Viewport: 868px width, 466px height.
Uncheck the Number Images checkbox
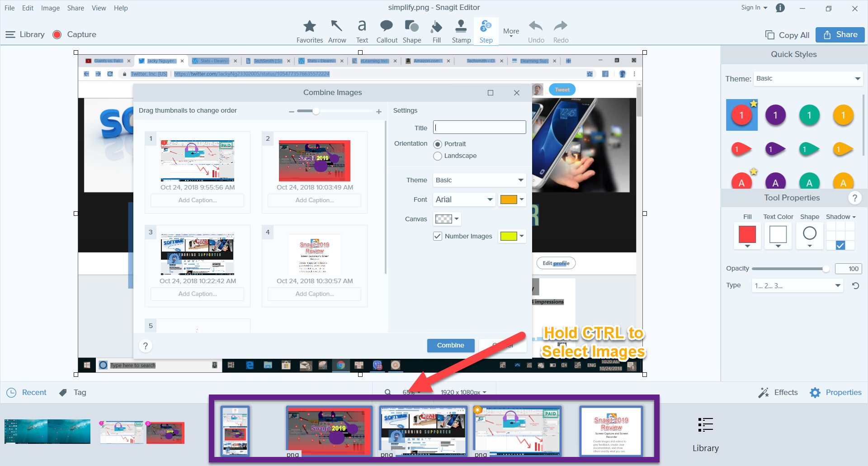[x=437, y=236]
